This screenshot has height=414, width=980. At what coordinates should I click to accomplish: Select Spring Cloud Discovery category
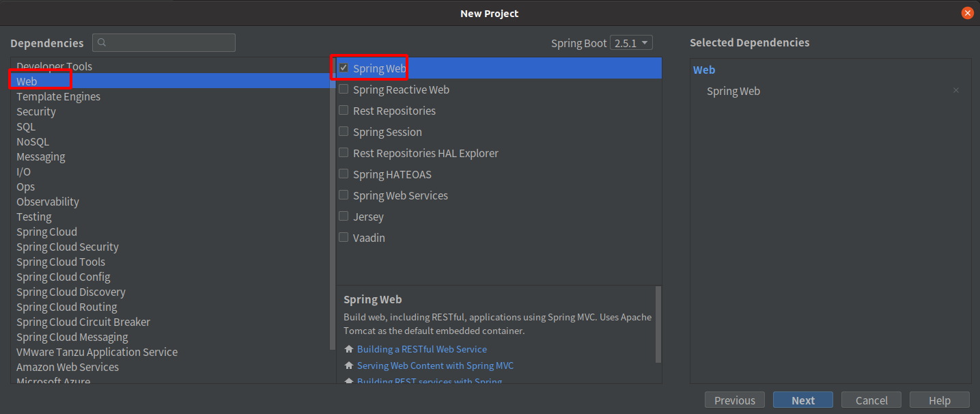tap(169, 292)
